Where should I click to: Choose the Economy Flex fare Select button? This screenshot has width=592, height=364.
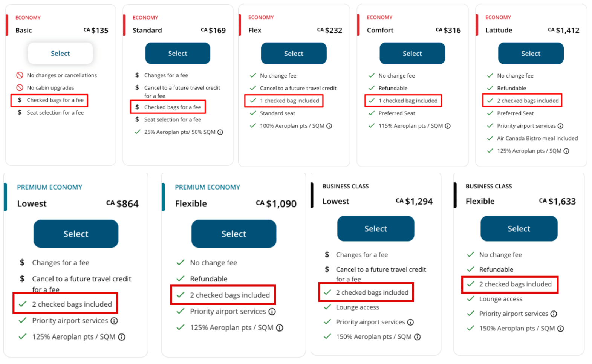[294, 54]
